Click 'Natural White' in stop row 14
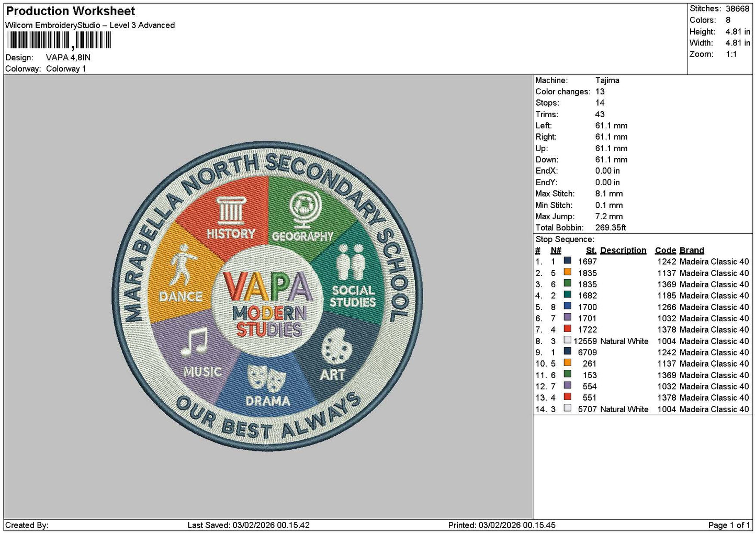 click(624, 410)
